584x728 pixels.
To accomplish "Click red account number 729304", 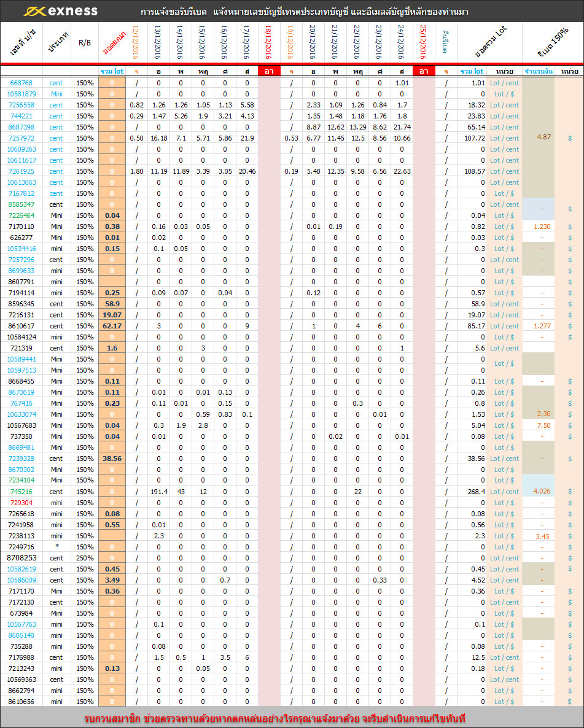I will (x=21, y=503).
